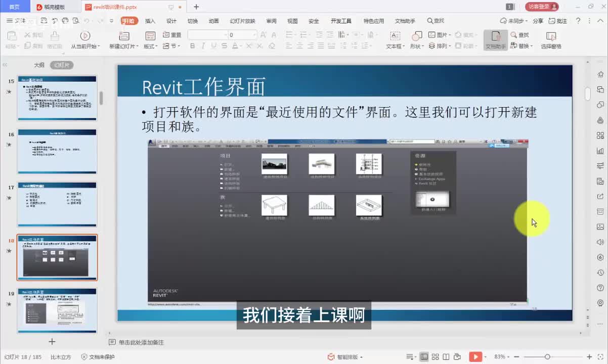The height and width of the screenshot is (364, 608).
Task: Select slide 19 thumbnail
Action: tap(57, 310)
